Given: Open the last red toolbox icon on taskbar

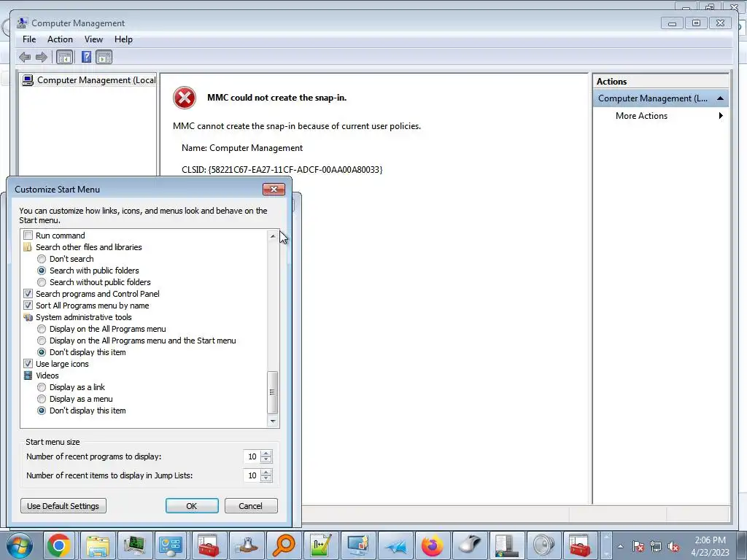Looking at the screenshot, I should click(x=581, y=545).
